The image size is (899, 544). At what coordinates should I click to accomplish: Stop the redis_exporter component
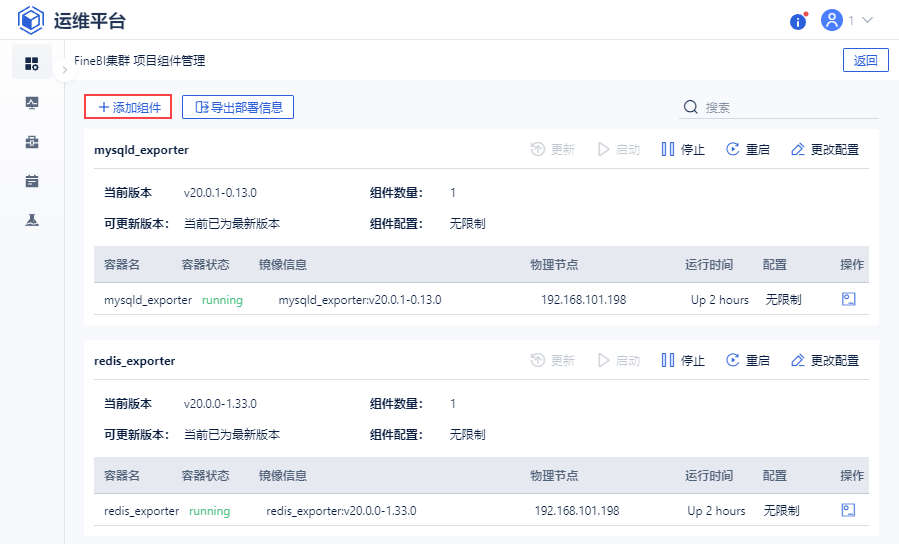click(x=683, y=360)
